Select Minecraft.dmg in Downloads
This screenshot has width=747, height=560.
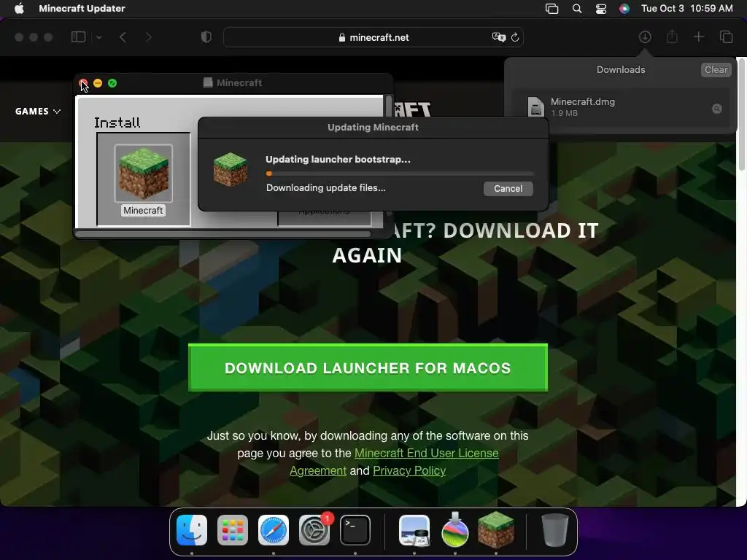coord(621,107)
